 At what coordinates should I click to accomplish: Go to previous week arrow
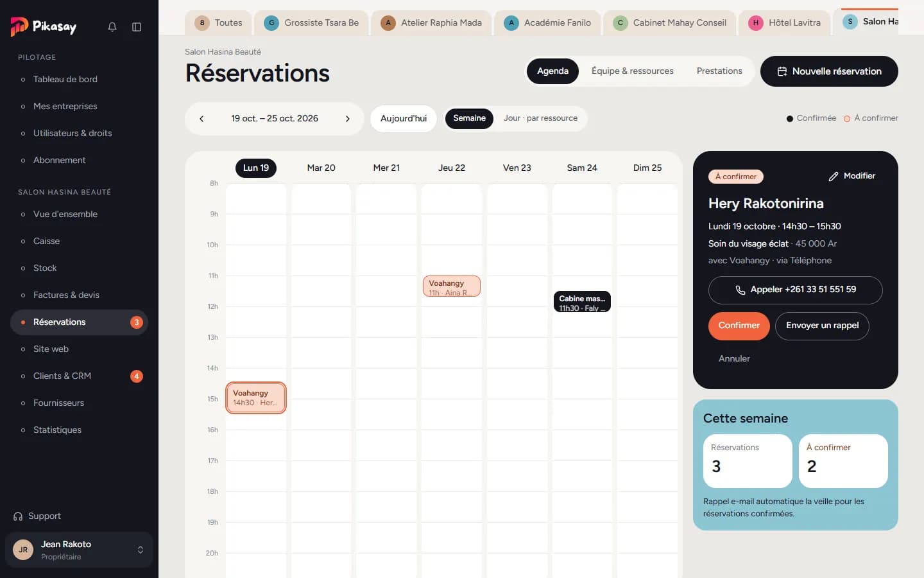click(201, 119)
